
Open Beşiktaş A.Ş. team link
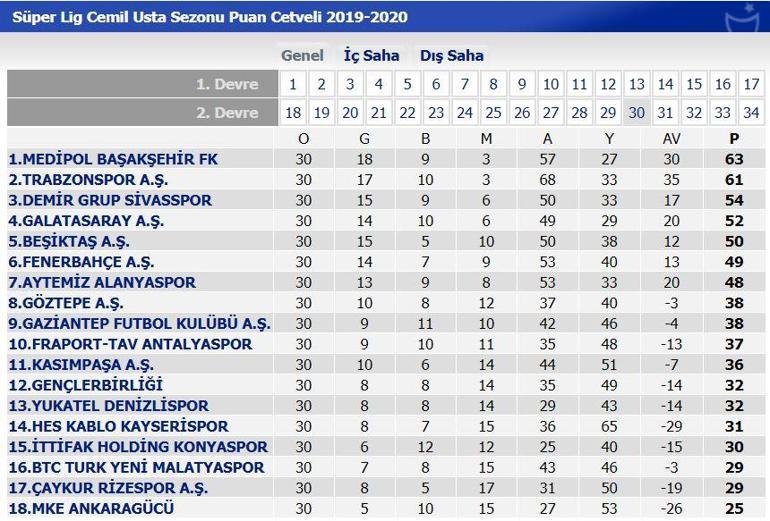(69, 242)
